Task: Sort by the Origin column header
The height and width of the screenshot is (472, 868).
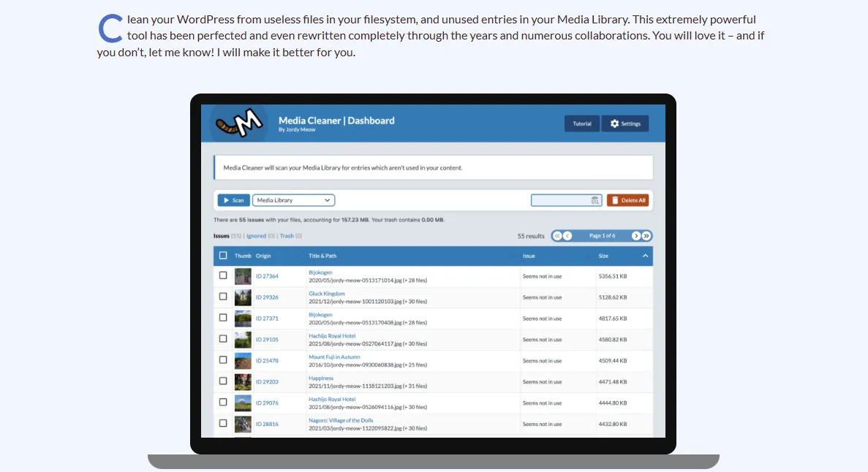Action: point(263,256)
